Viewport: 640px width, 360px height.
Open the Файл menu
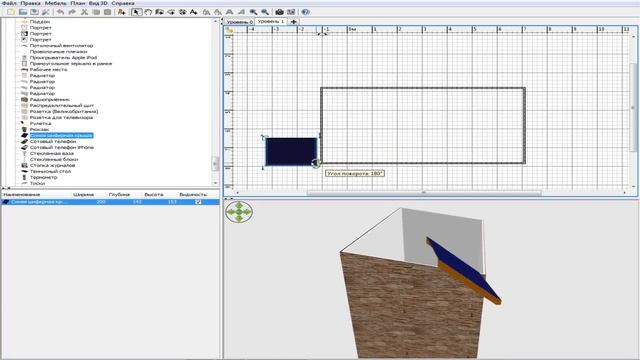tap(9, 3)
